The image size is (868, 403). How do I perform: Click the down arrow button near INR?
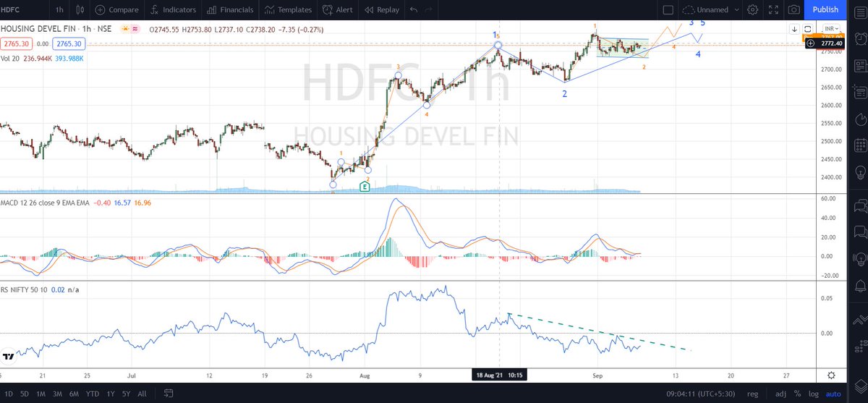pos(795,28)
